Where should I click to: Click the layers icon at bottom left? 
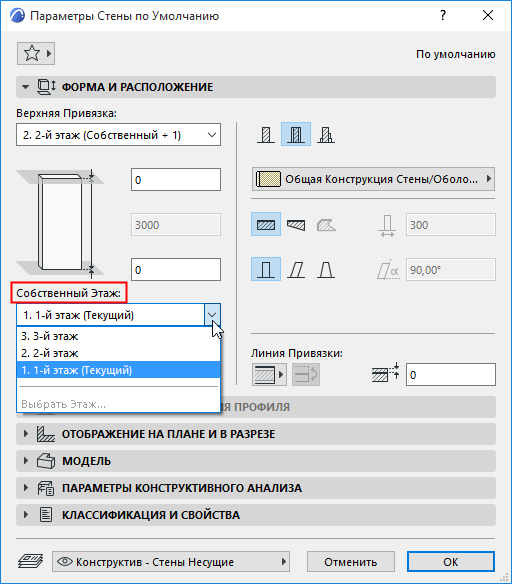click(30, 561)
